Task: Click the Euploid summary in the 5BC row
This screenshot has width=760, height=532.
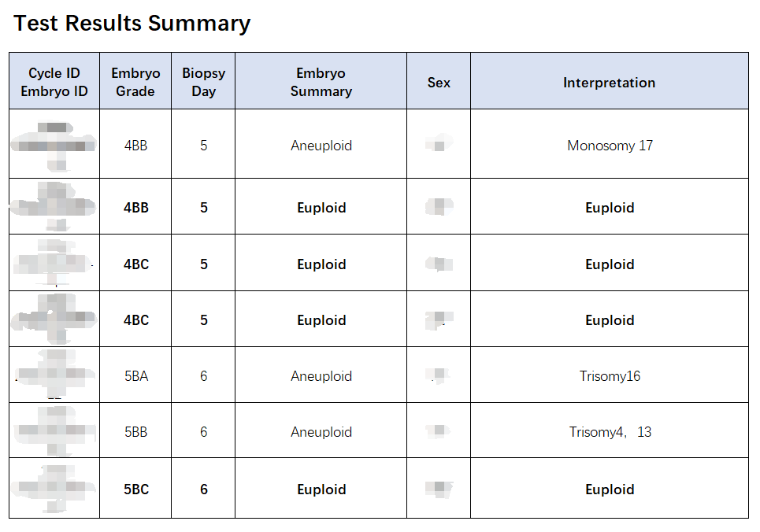Action: pos(321,490)
